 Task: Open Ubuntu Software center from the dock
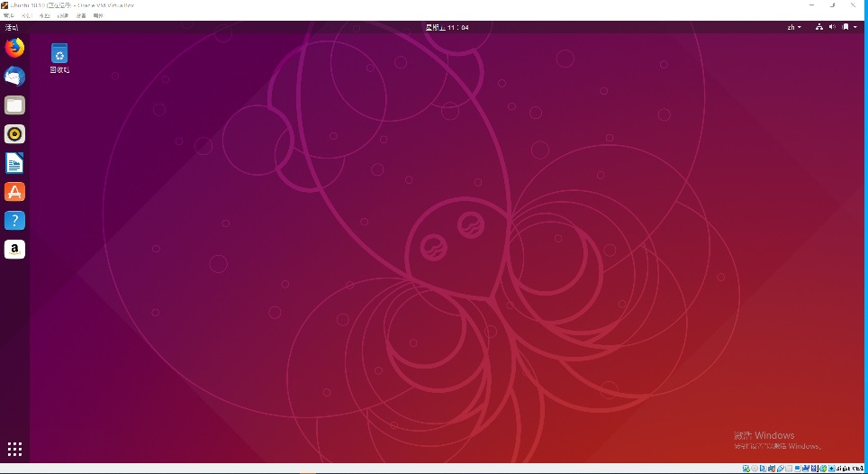pyautogui.click(x=15, y=192)
